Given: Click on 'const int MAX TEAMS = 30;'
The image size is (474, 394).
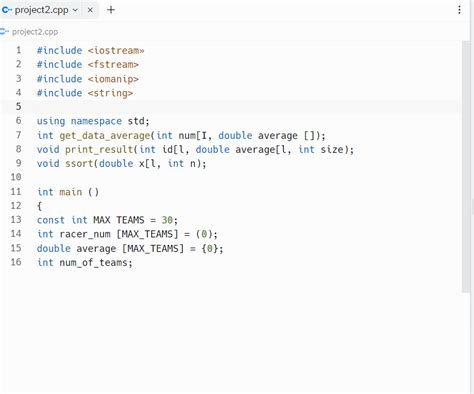Looking at the screenshot, I should point(107,220).
